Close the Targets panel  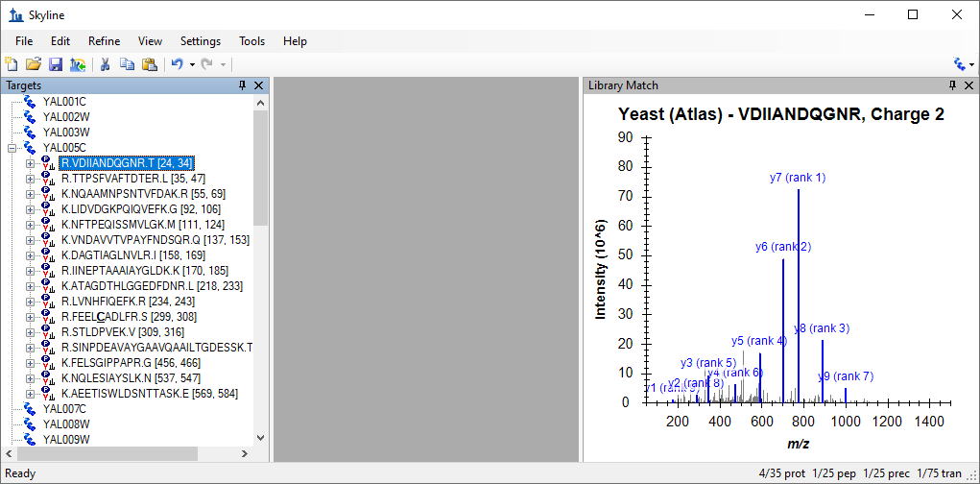pyautogui.click(x=259, y=85)
